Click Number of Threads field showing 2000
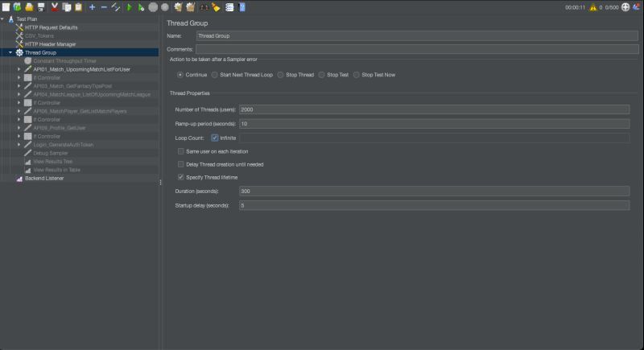Image resolution: width=644 pixels, height=350 pixels. 434,109
